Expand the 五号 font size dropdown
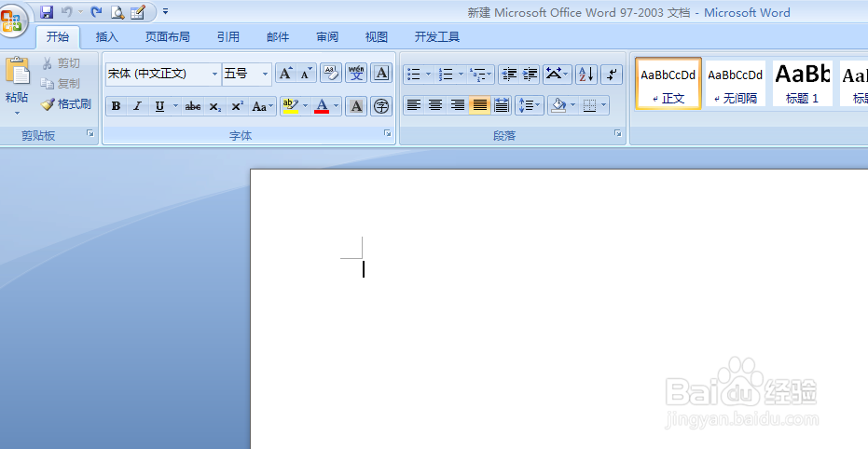This screenshot has height=449, width=868. [265, 75]
